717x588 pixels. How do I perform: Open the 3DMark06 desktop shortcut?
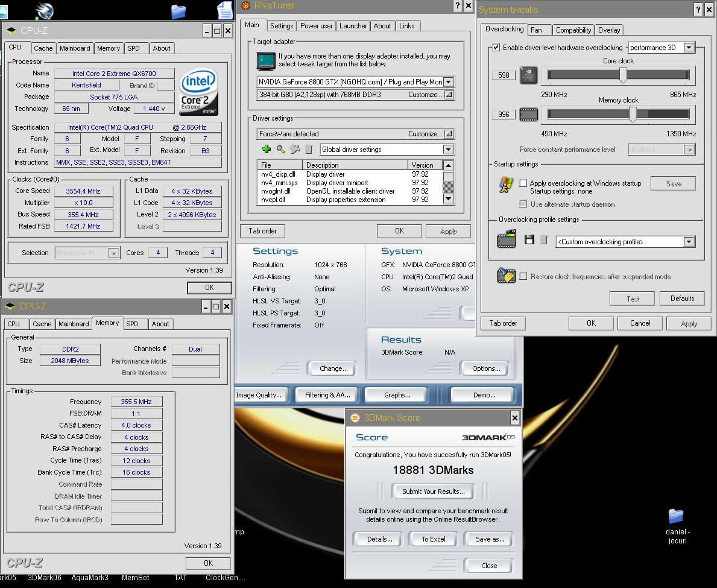[x=45, y=578]
